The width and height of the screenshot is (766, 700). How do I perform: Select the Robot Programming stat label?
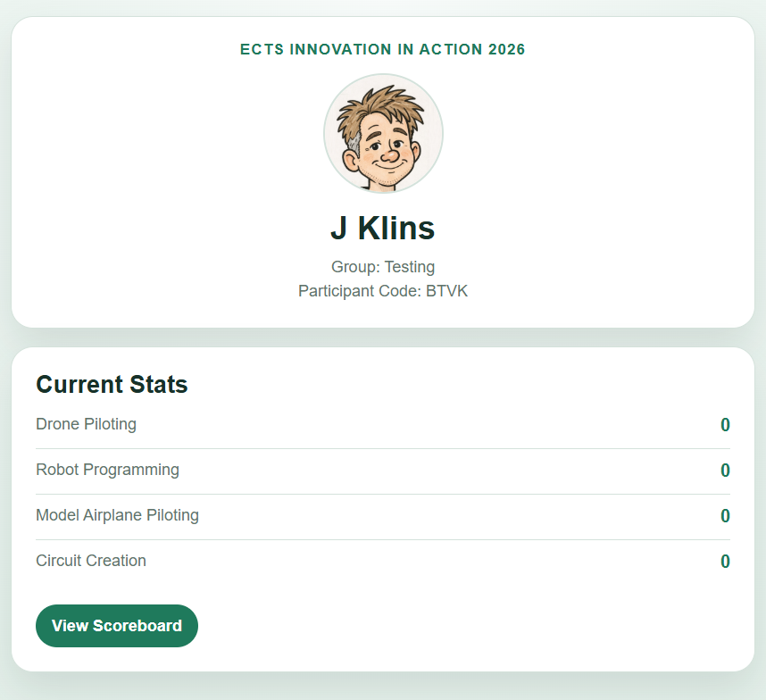point(107,470)
